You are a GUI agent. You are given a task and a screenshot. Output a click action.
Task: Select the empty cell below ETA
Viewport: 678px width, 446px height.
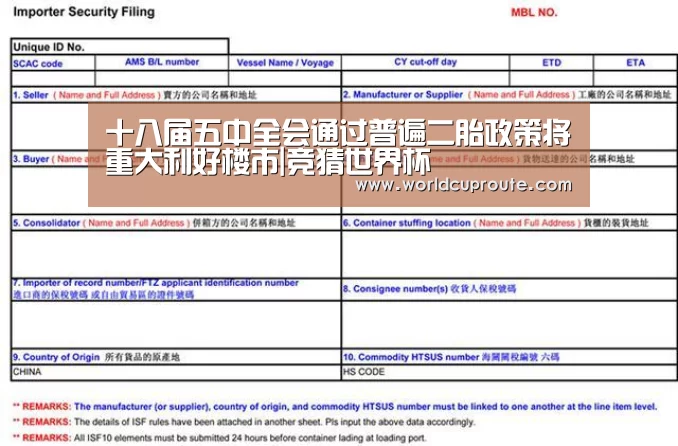[x=635, y=79]
